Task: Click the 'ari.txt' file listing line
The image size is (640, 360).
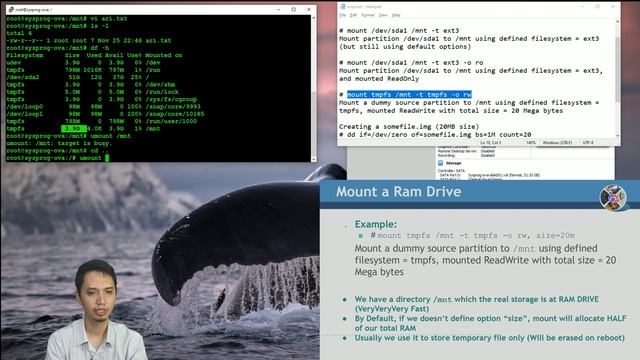Action: [x=89, y=40]
